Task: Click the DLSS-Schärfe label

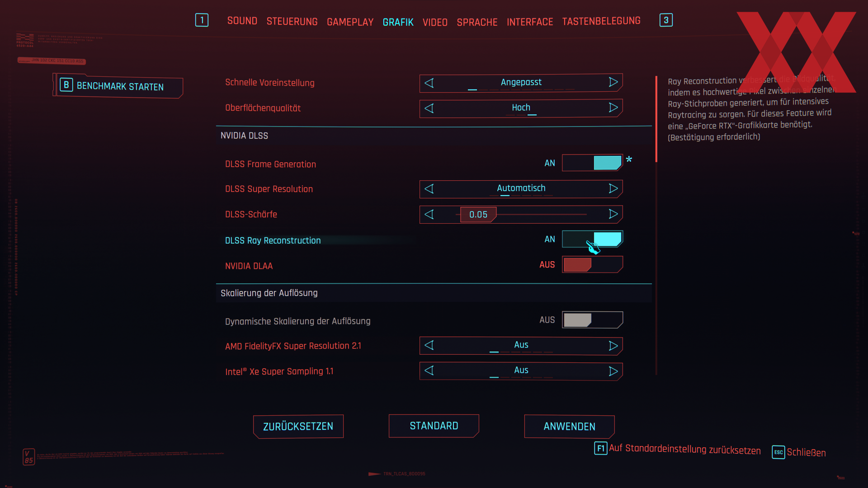Action: (251, 214)
